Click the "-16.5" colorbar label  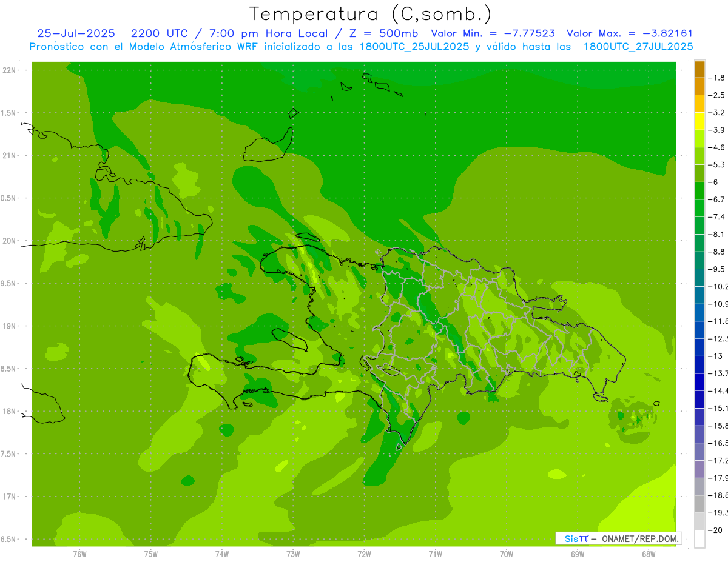coord(718,443)
